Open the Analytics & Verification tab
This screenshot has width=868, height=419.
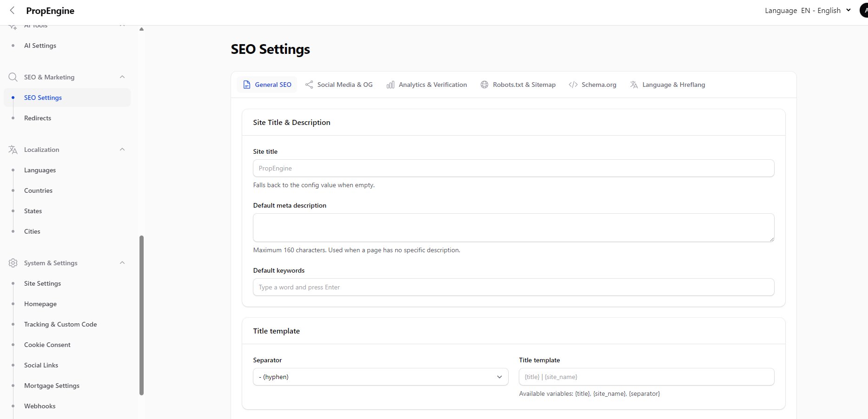(427, 85)
